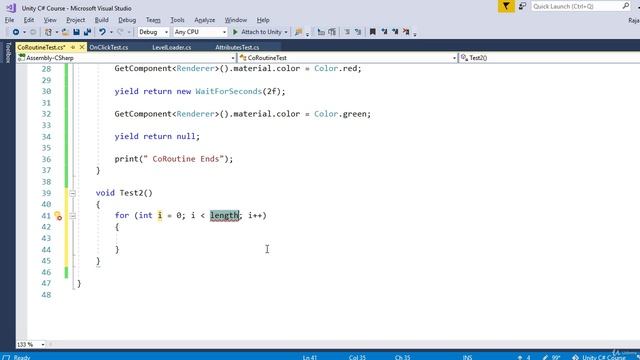Click the 'CoRoutine Ends' string on line 36
The height and width of the screenshot is (360, 640).
pyautogui.click(x=186, y=159)
